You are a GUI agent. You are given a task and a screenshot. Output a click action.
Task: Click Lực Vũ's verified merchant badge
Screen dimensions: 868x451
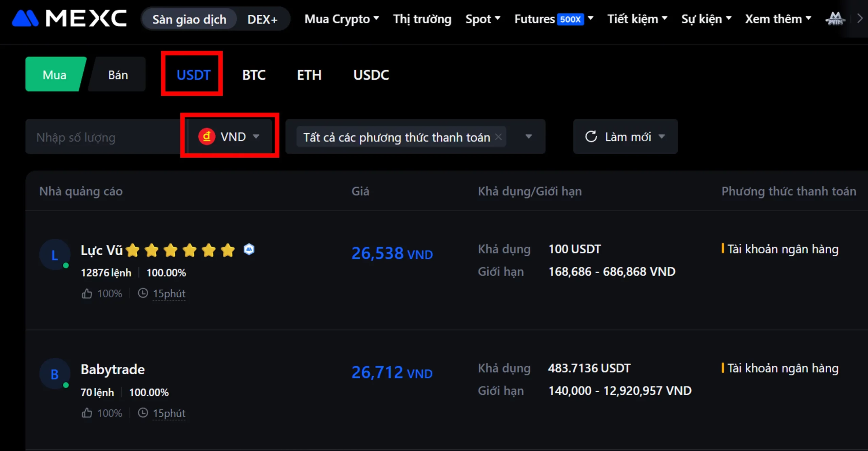coord(249,250)
